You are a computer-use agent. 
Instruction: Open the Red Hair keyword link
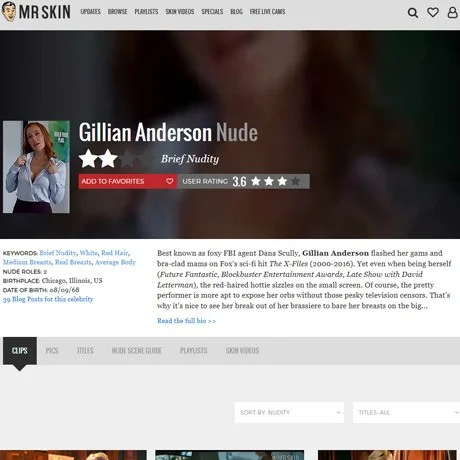point(114,253)
